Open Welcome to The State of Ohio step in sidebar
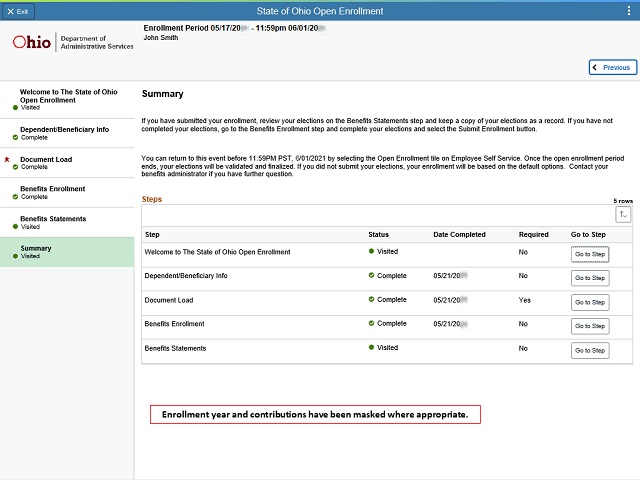The width and height of the screenshot is (640, 480). [x=67, y=100]
